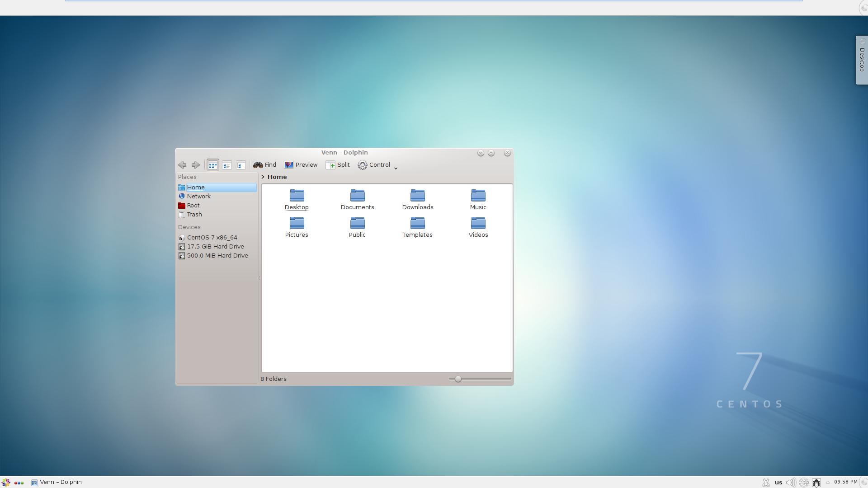Click the Preview icon in toolbar
Screen dimensions: 868x488
pyautogui.click(x=288, y=165)
